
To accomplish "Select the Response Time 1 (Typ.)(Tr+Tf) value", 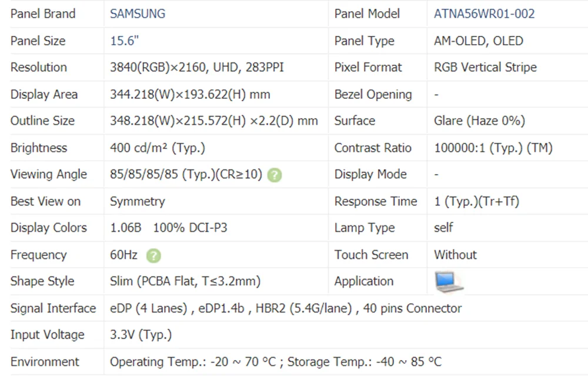I will (476, 201).
